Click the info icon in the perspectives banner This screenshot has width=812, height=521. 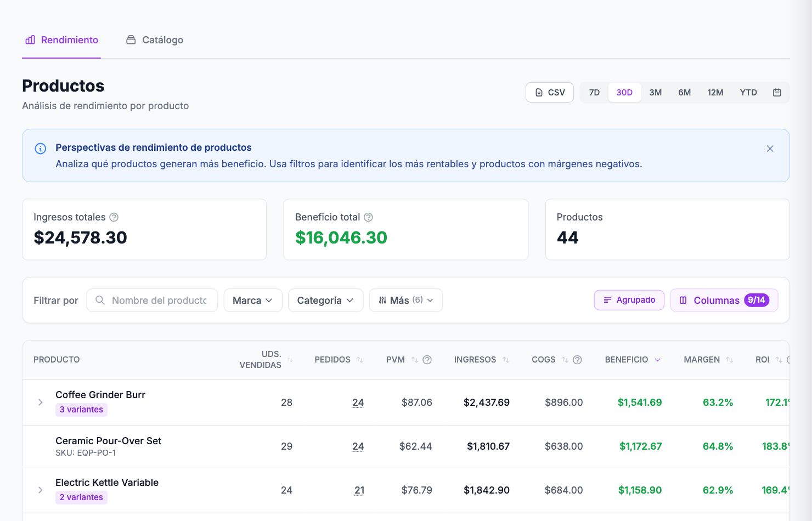point(41,149)
